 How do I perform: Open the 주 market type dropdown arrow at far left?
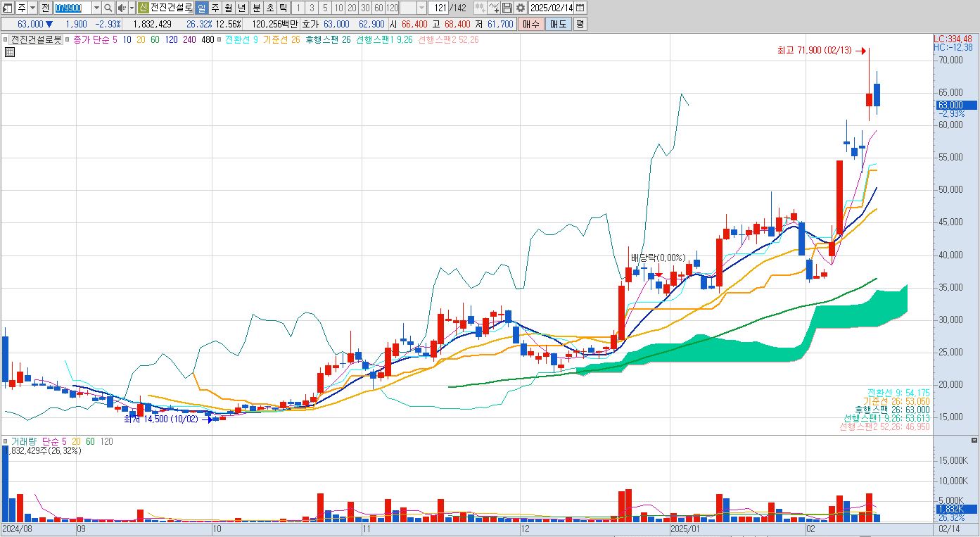(x=32, y=8)
